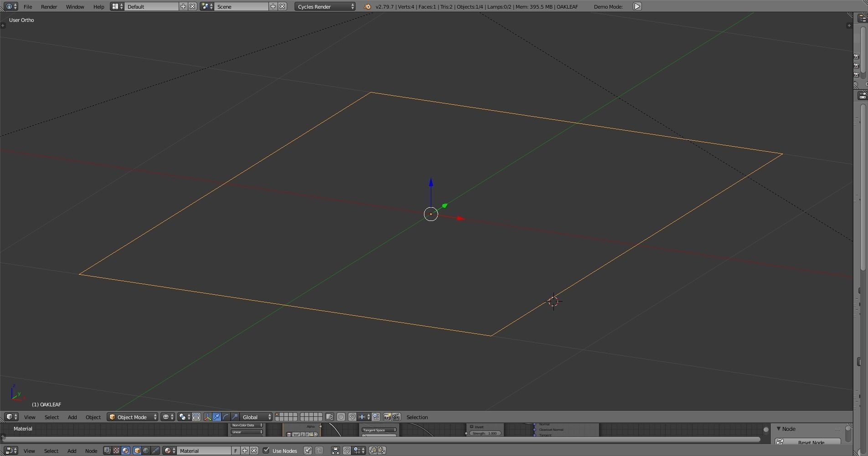Open the Help menu
The image size is (868, 456).
(98, 7)
